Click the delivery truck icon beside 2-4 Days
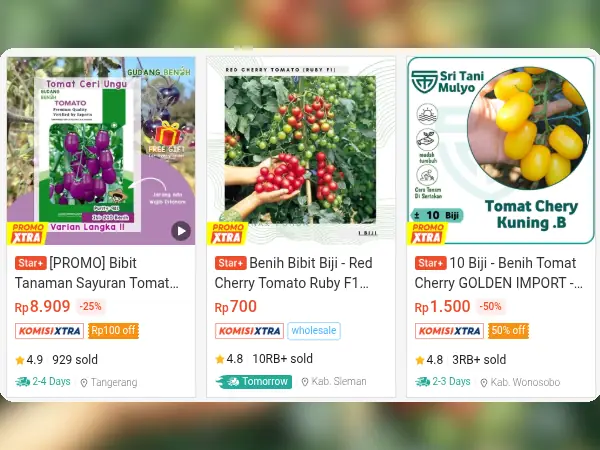Viewport: 600px width, 450px height. 23,382
